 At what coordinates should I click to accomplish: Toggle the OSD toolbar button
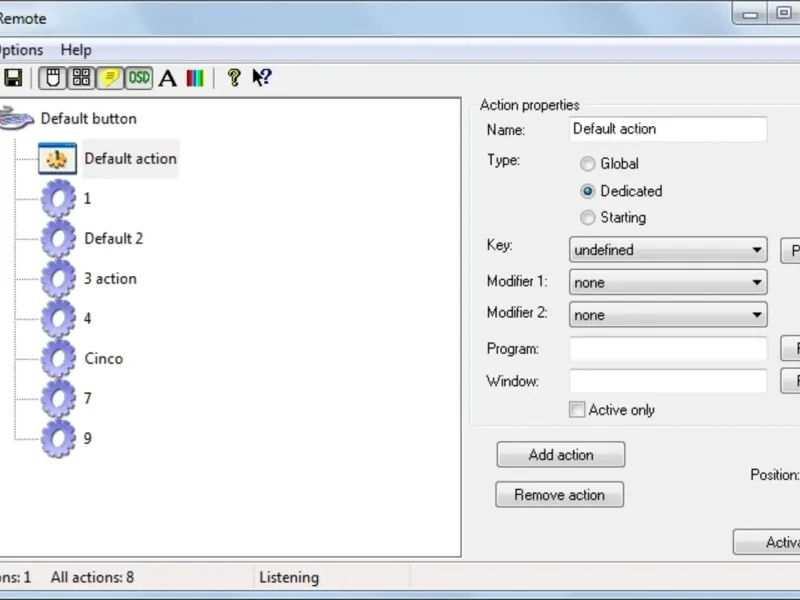tap(139, 78)
